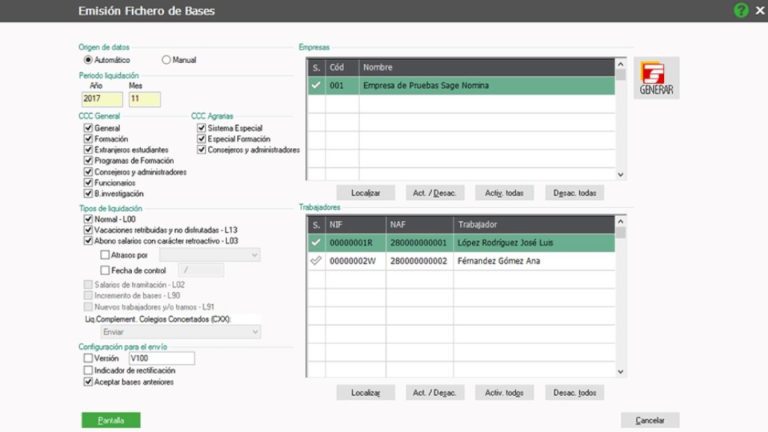Toggle Vacaciones retribuidas y no disfrutadas L13
The height and width of the screenshot is (432, 768).
pyautogui.click(x=88, y=229)
